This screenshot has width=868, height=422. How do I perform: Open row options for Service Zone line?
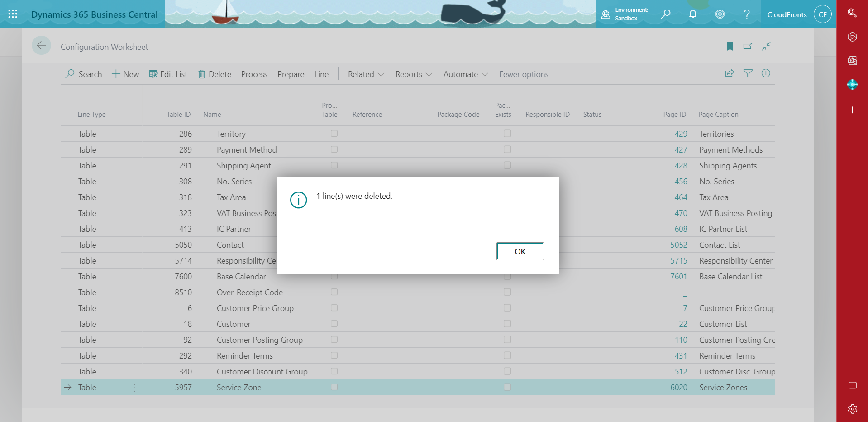(134, 388)
